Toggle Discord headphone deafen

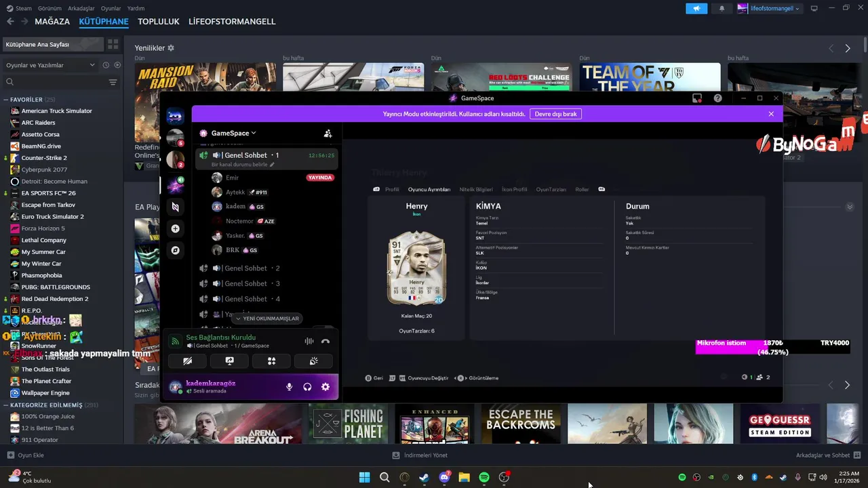pos(307,387)
